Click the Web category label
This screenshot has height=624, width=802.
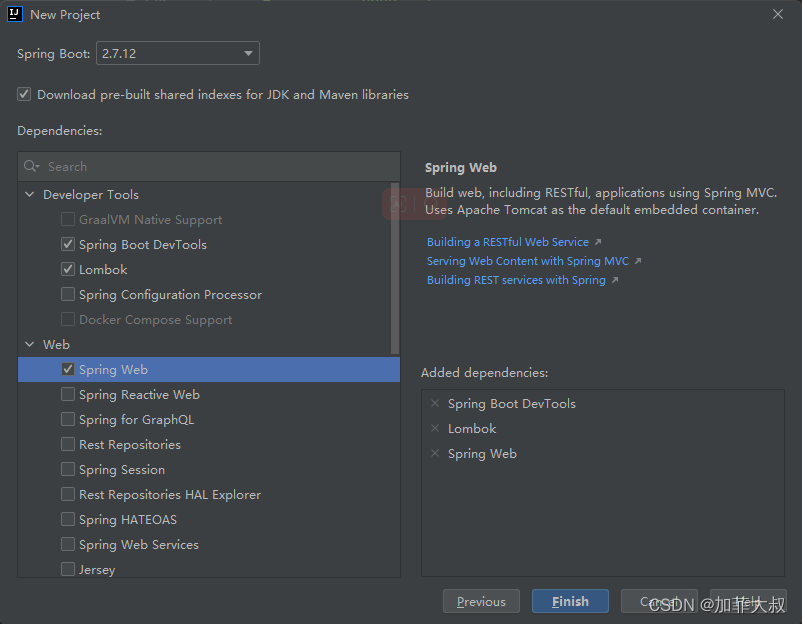click(x=56, y=345)
